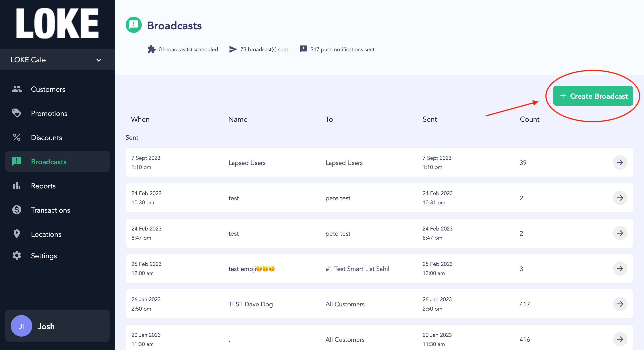This screenshot has height=350, width=644.
Task: Open the 20 Jan 2023 broadcast arrow
Action: pos(620,339)
